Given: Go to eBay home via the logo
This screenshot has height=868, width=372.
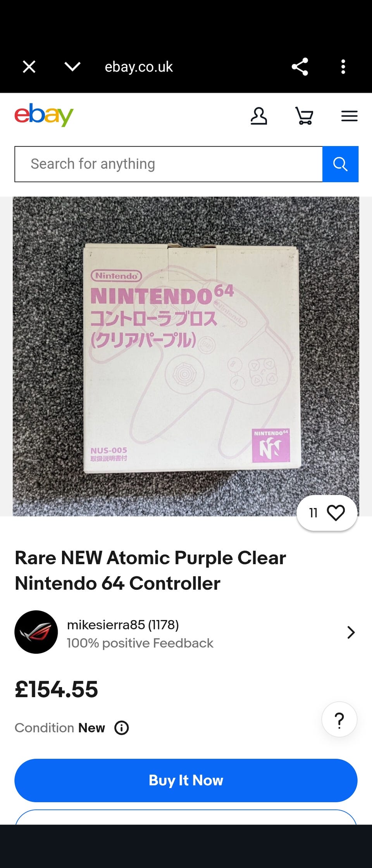Looking at the screenshot, I should (44, 115).
